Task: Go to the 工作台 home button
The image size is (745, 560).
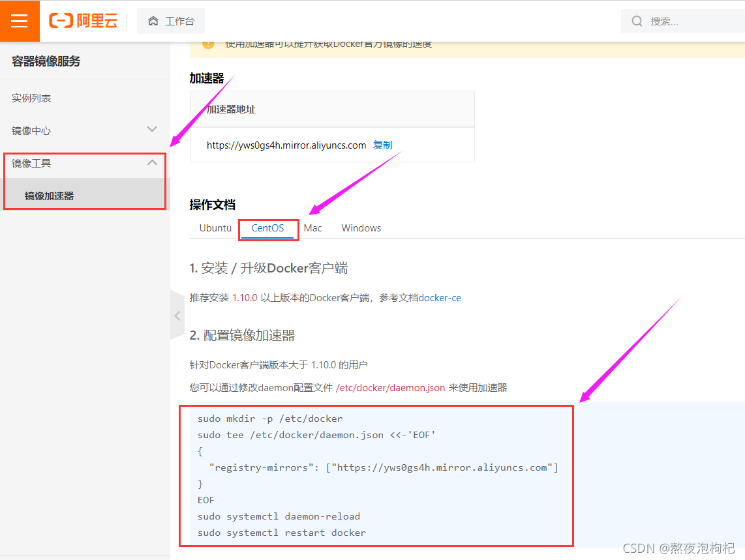Action: [x=171, y=21]
